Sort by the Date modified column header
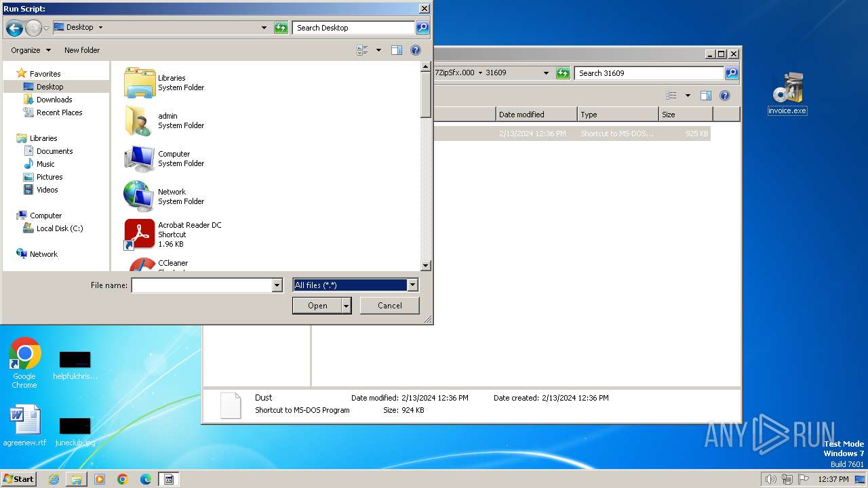 (x=536, y=115)
